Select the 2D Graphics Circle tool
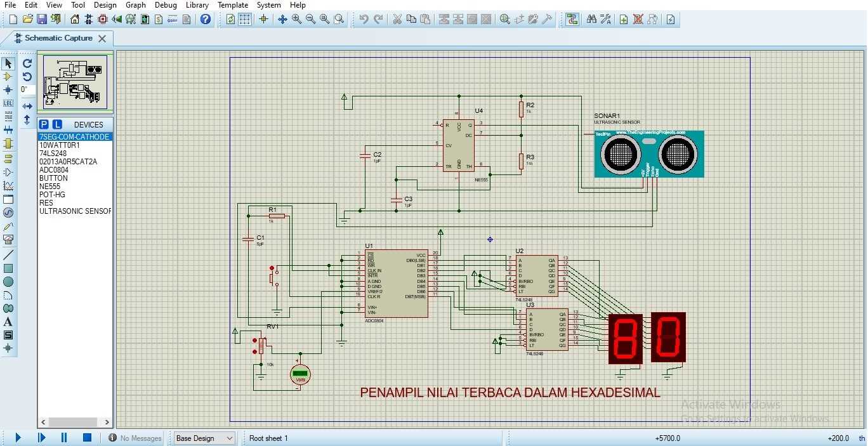Screen dimensions: 868x446 [8, 282]
